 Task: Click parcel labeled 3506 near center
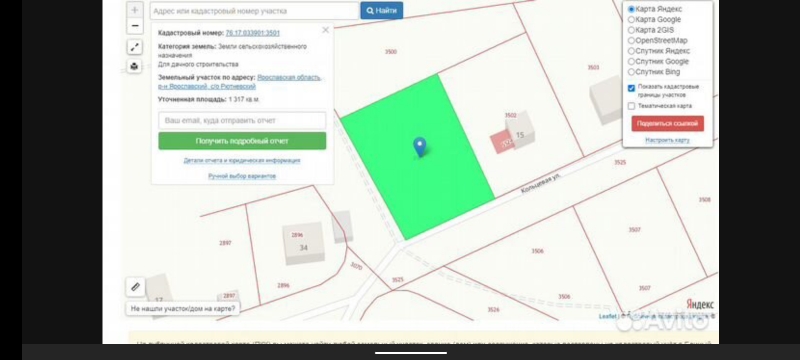pos(537,251)
